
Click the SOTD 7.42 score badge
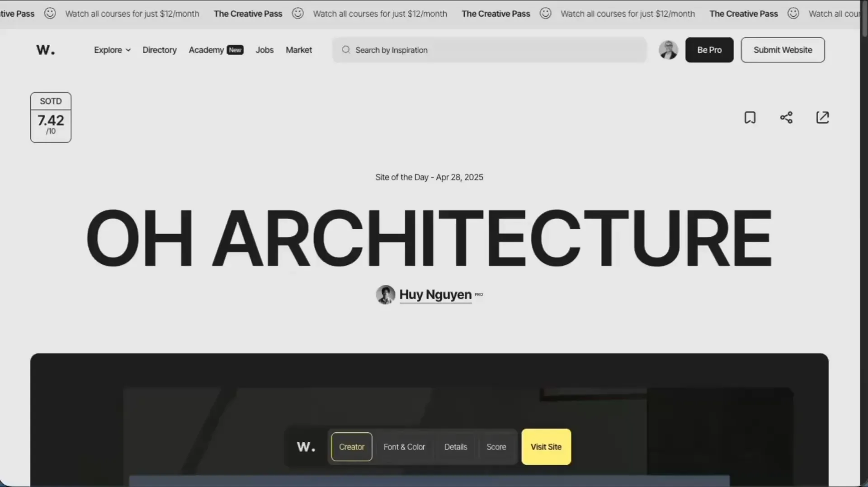tap(51, 117)
